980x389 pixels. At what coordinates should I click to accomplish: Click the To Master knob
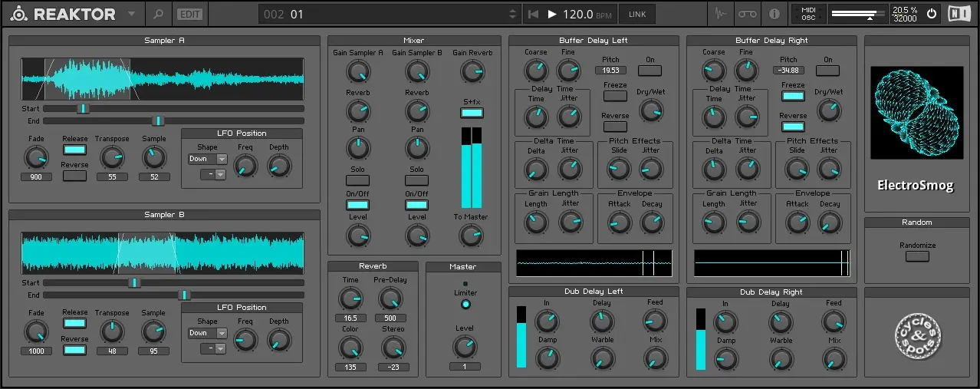click(471, 236)
